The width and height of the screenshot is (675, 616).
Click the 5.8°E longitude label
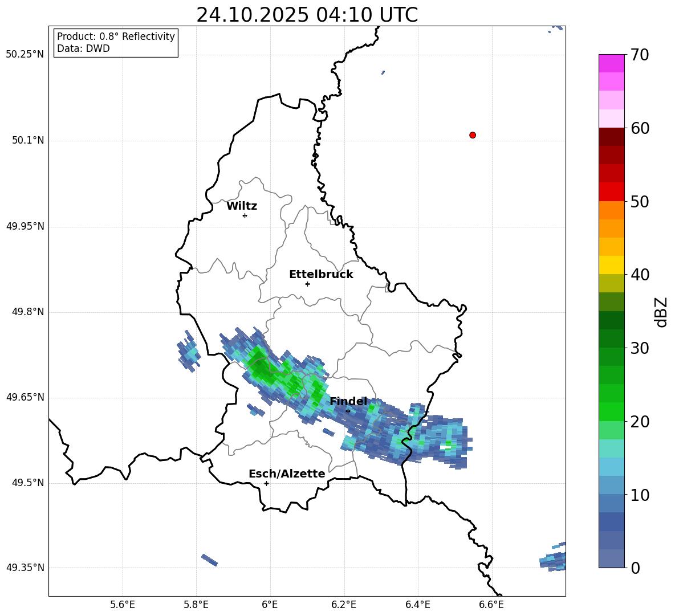coord(196,605)
